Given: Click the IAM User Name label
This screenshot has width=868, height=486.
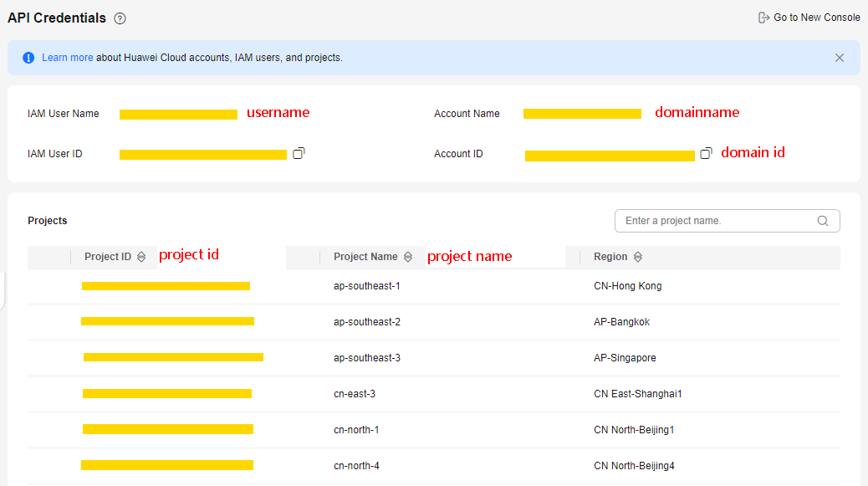Looking at the screenshot, I should (63, 114).
